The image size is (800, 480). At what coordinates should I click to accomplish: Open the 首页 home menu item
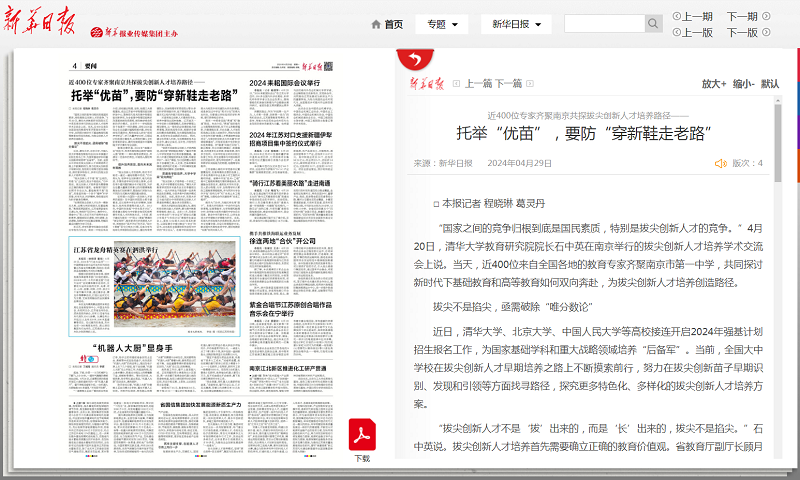pos(393,24)
